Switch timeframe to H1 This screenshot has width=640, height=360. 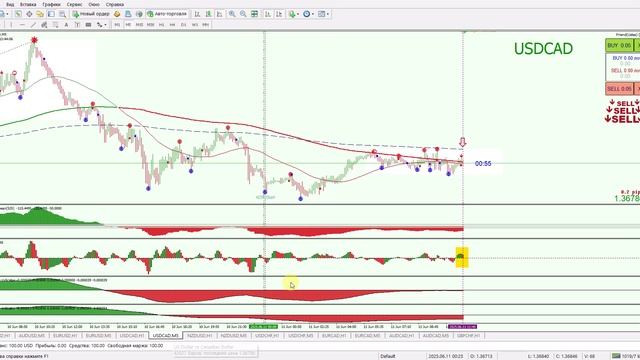click(x=162, y=25)
